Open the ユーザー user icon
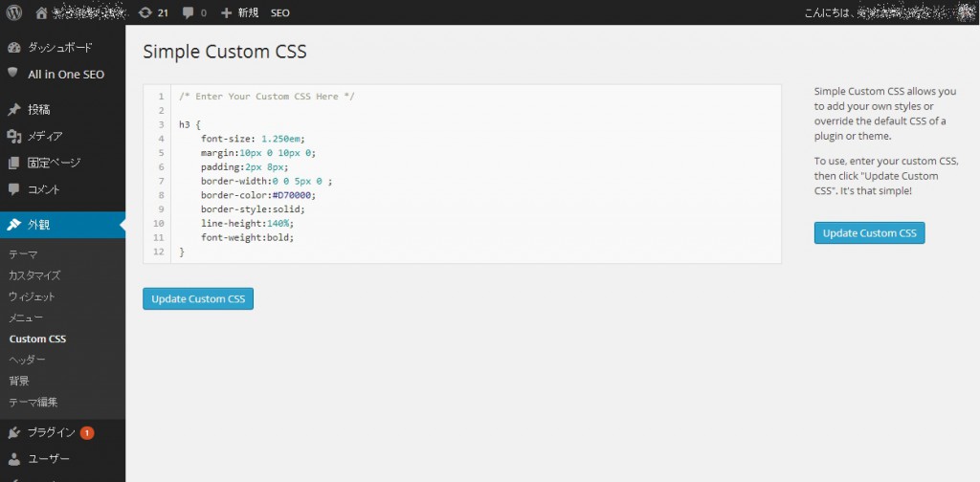980x482 pixels. [x=14, y=459]
